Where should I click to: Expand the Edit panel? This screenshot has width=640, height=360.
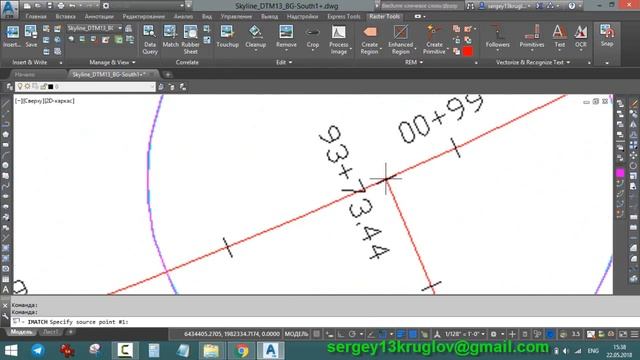284,62
